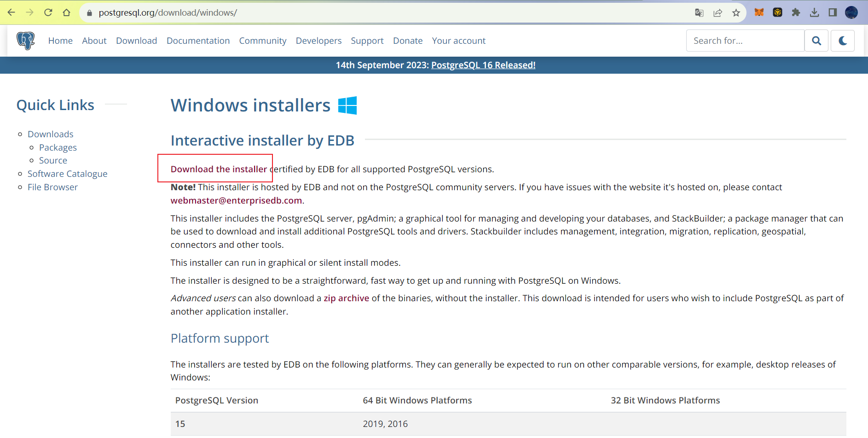Open the Developers menu item
The height and width of the screenshot is (438, 868).
[318, 41]
